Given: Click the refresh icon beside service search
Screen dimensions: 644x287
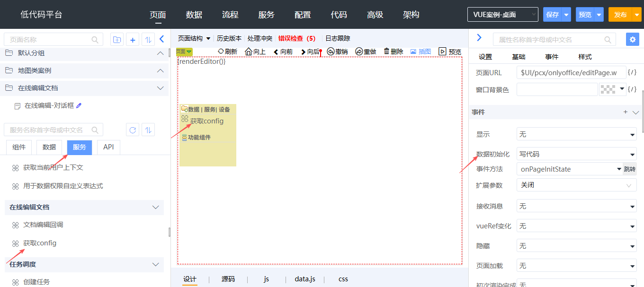Looking at the screenshot, I should point(133,130).
